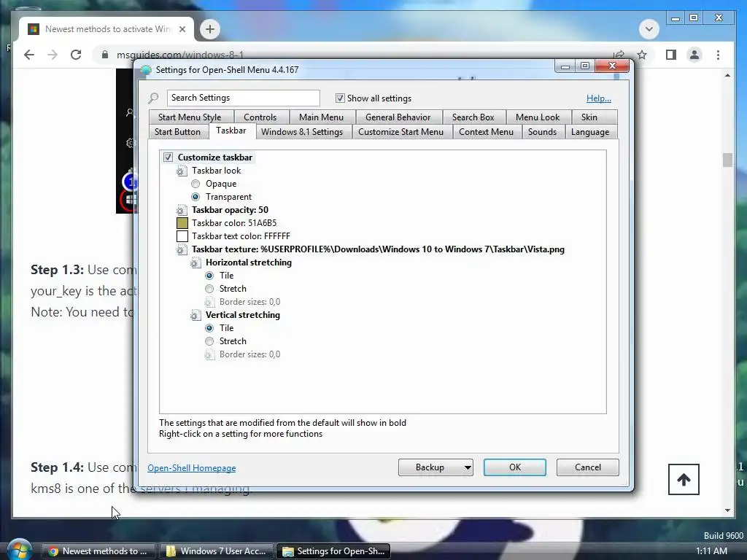Click the Taskbar text color FFFFFF swatch
747x560 pixels.
click(182, 236)
